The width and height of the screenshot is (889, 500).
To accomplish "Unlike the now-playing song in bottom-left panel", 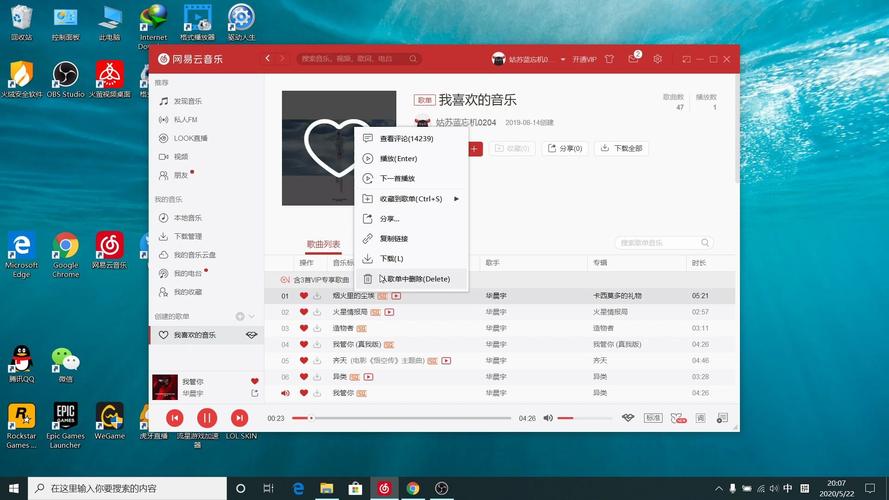I will click(255, 381).
